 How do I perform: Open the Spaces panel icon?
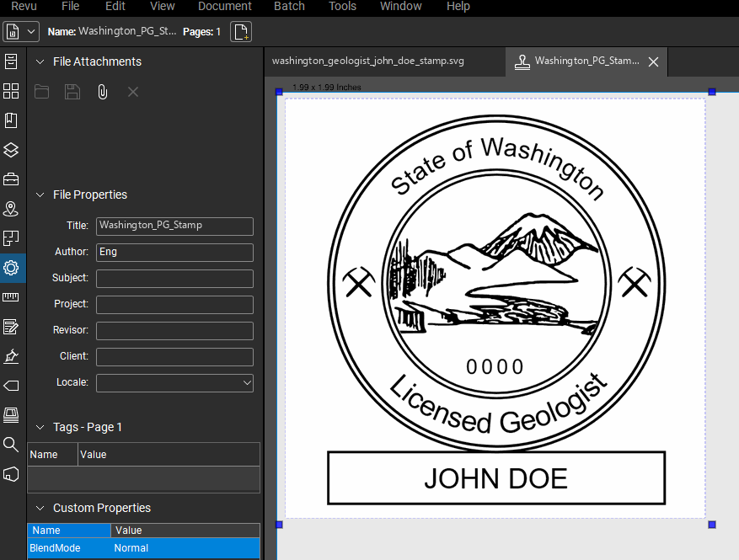tap(11, 238)
